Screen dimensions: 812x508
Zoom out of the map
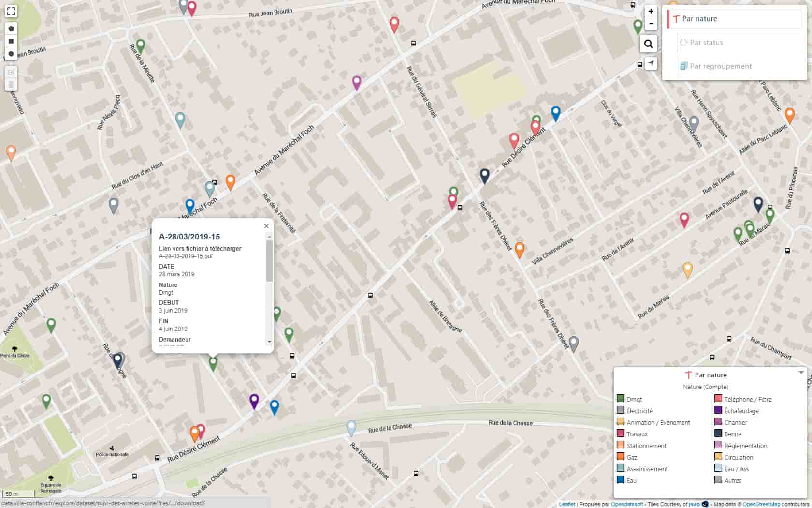tap(651, 23)
